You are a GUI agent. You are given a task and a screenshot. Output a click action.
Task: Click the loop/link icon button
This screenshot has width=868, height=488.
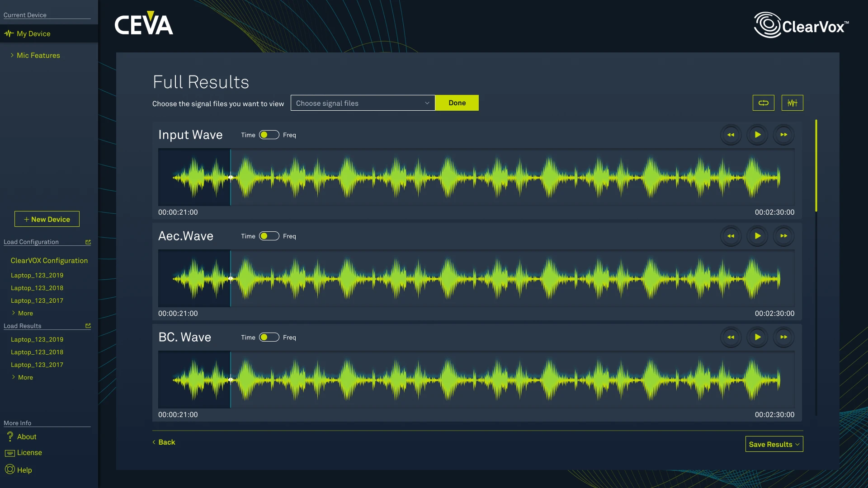click(763, 103)
